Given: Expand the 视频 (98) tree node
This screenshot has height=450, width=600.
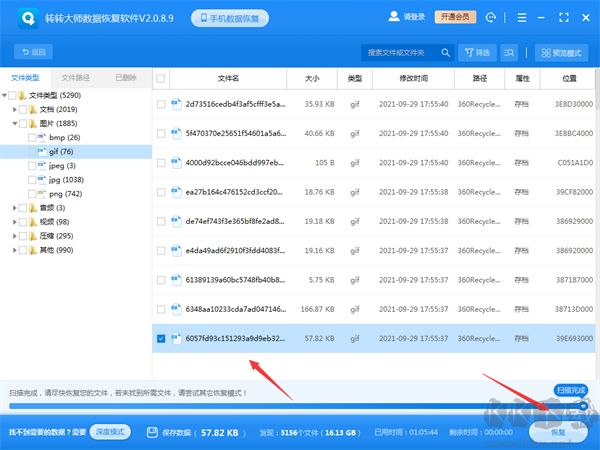Looking at the screenshot, I should pyautogui.click(x=8, y=221).
